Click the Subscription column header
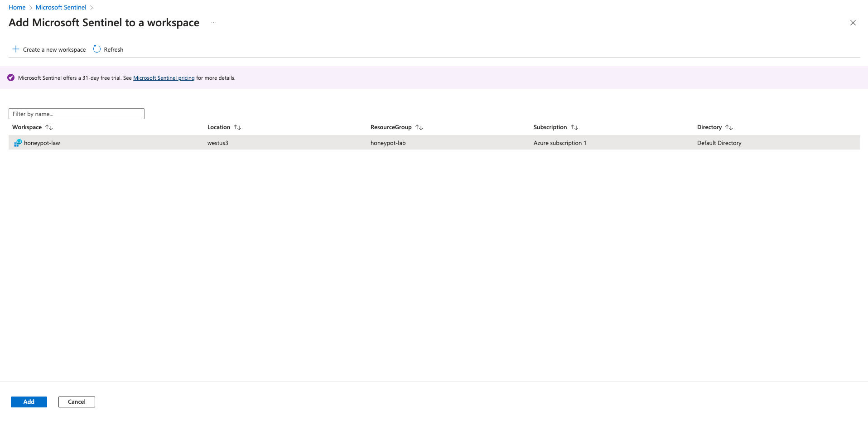Viewport: 868px width, 421px height. (550, 127)
